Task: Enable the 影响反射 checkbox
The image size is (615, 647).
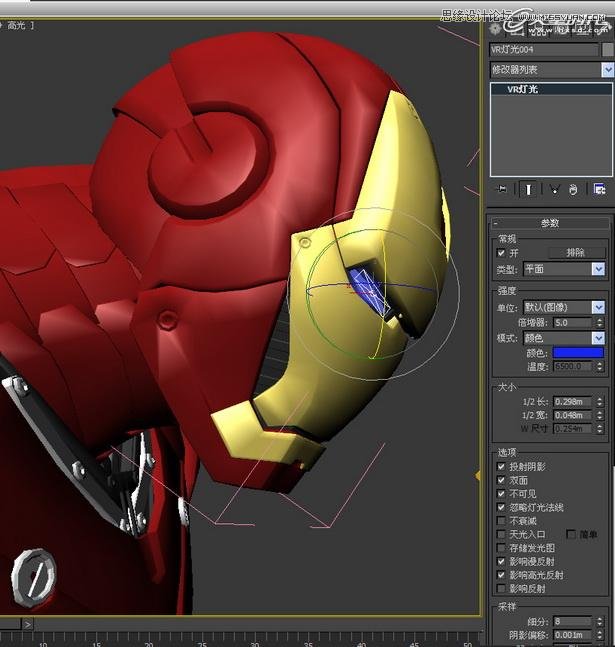Action: point(501,588)
